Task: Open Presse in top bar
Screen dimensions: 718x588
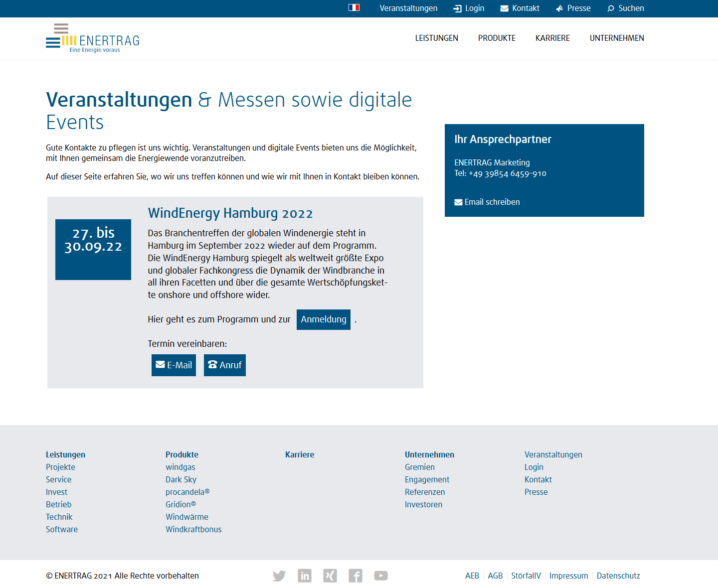Action: (x=573, y=8)
